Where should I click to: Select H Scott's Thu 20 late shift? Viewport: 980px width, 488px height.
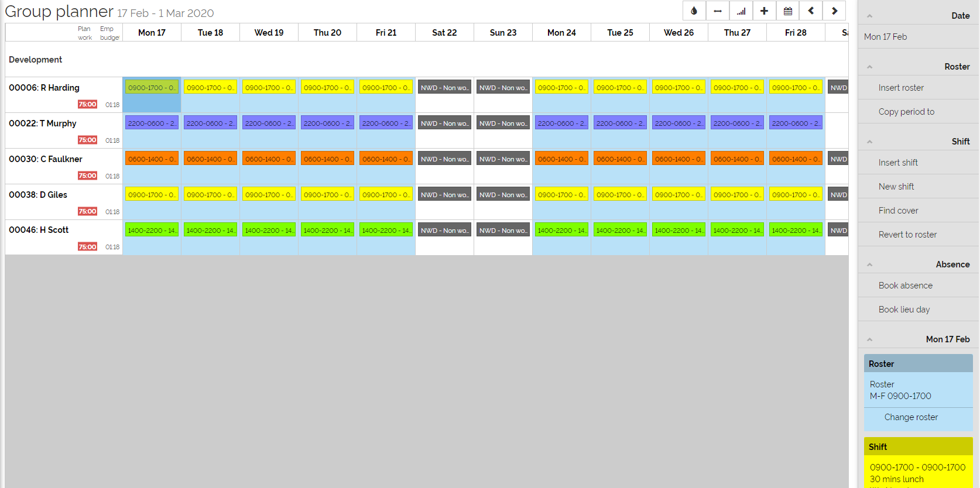click(x=327, y=231)
